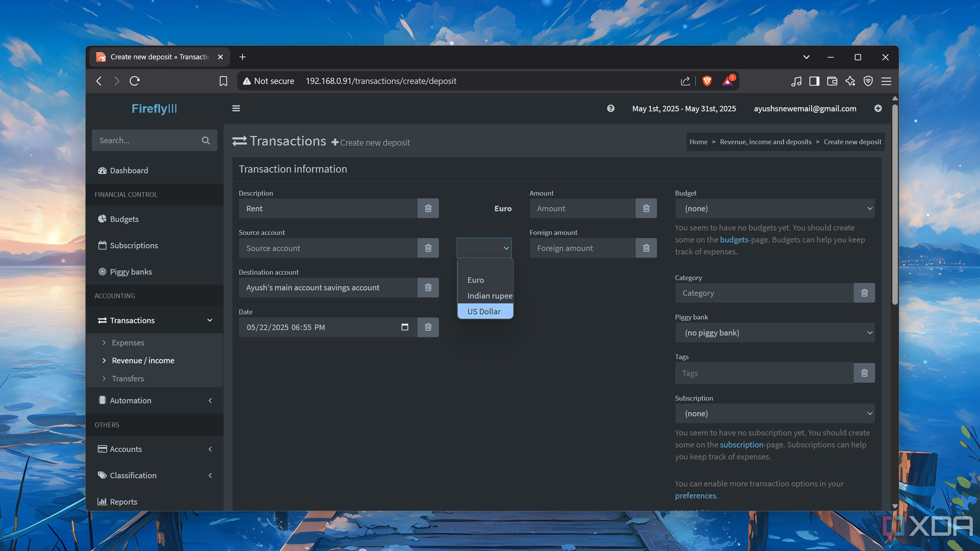Expand the Classification sidebar section
The image size is (980, 551).
210,475
